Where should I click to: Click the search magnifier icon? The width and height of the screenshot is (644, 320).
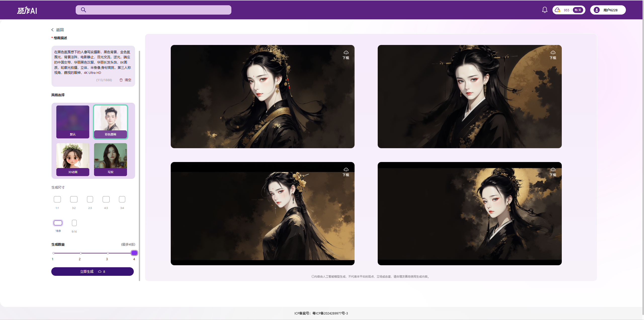pyautogui.click(x=83, y=10)
